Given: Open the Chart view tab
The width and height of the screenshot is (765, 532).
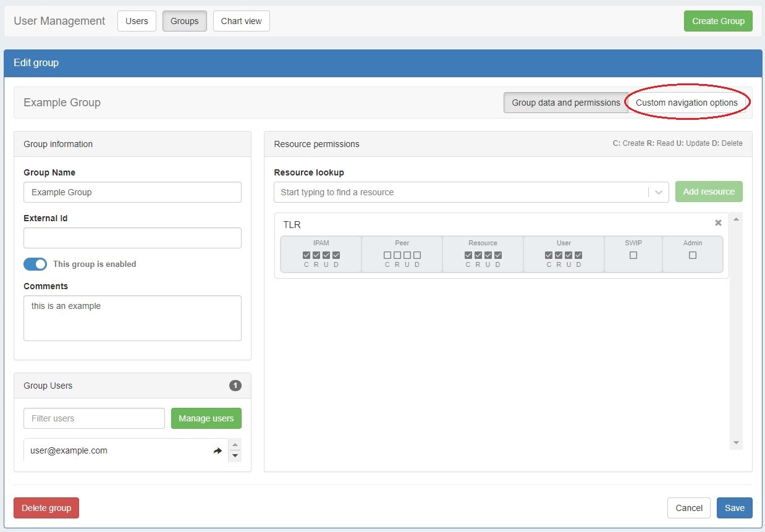Looking at the screenshot, I should tap(241, 21).
